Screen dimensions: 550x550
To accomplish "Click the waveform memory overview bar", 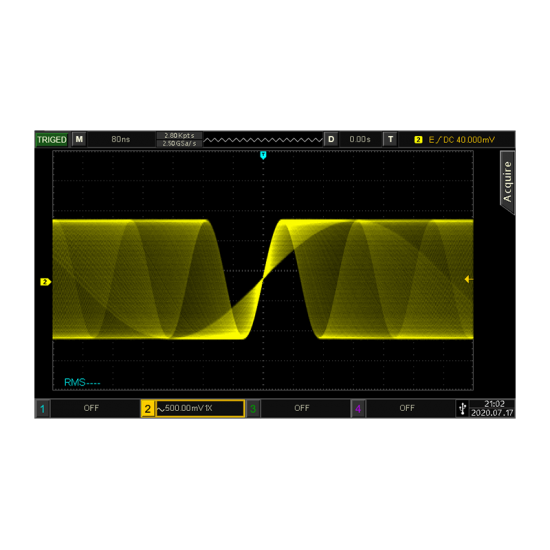I will pyautogui.click(x=263, y=140).
